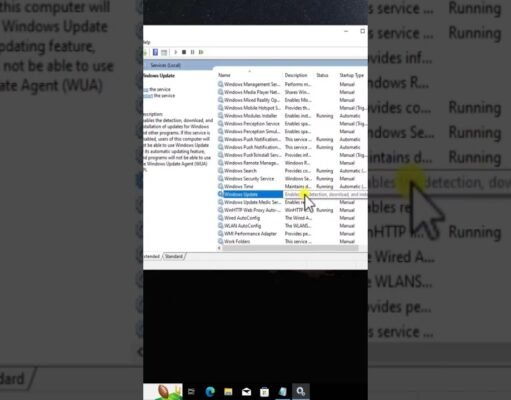Sort by the Description column header
Image resolution: width=511 pixels, height=400 pixels.
296,75
